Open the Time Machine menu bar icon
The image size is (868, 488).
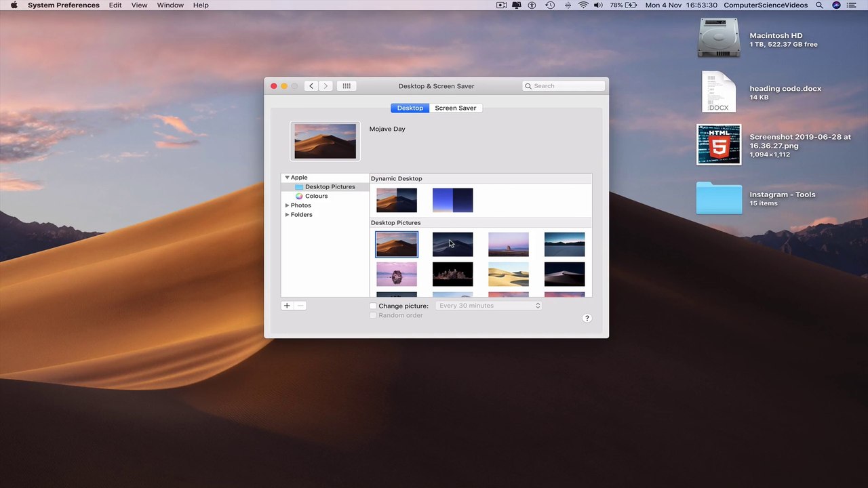550,5
